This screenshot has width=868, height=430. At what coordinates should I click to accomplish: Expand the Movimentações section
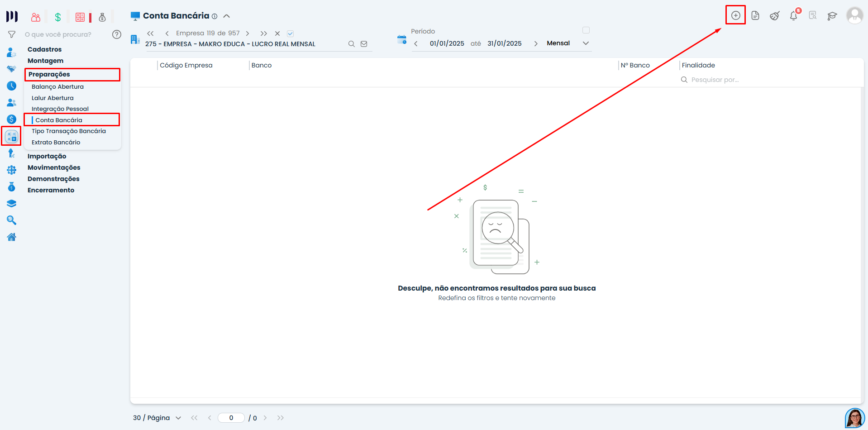click(x=54, y=167)
